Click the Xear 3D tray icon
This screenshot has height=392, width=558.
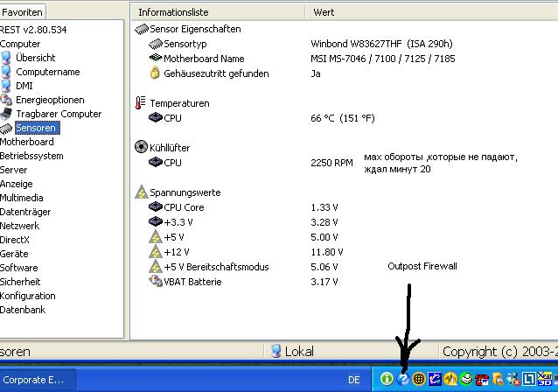point(545,378)
